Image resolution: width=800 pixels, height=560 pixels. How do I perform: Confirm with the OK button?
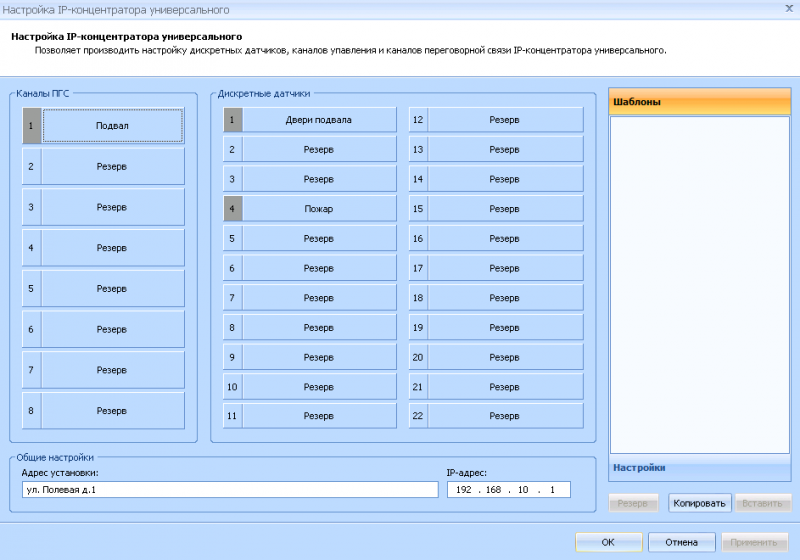(x=608, y=542)
